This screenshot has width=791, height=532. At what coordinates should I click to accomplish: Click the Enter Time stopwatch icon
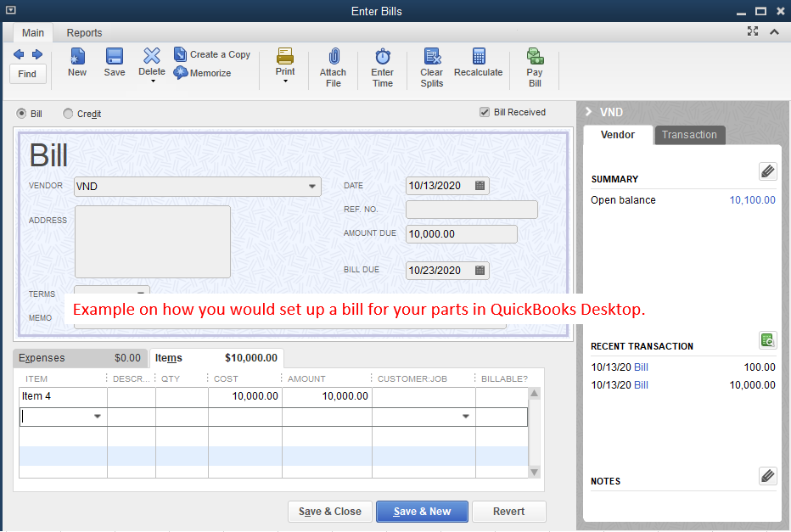click(x=383, y=56)
